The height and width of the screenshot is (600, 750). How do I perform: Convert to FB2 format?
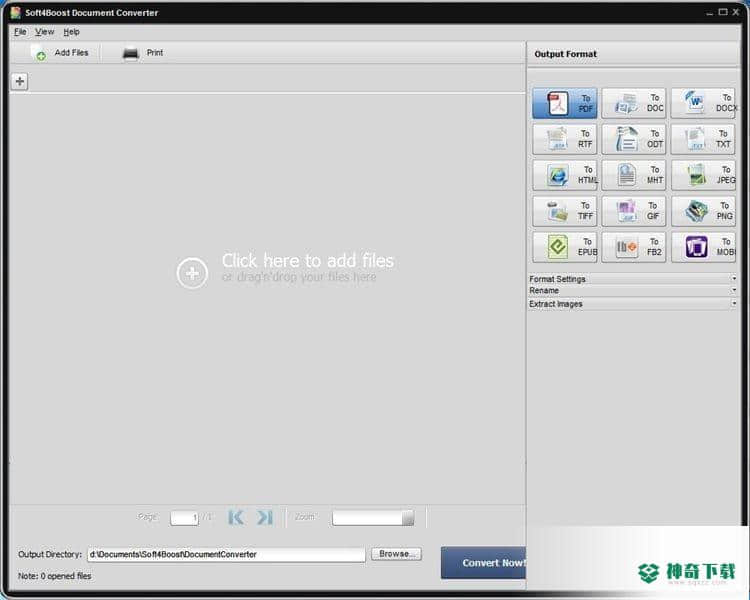coord(633,247)
